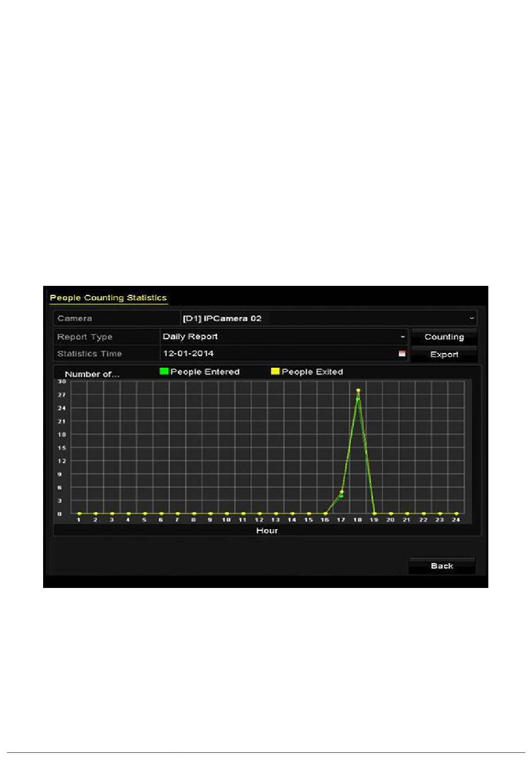Click the data point at hour 16
Viewport: 532px width, 783px height.
click(325, 513)
